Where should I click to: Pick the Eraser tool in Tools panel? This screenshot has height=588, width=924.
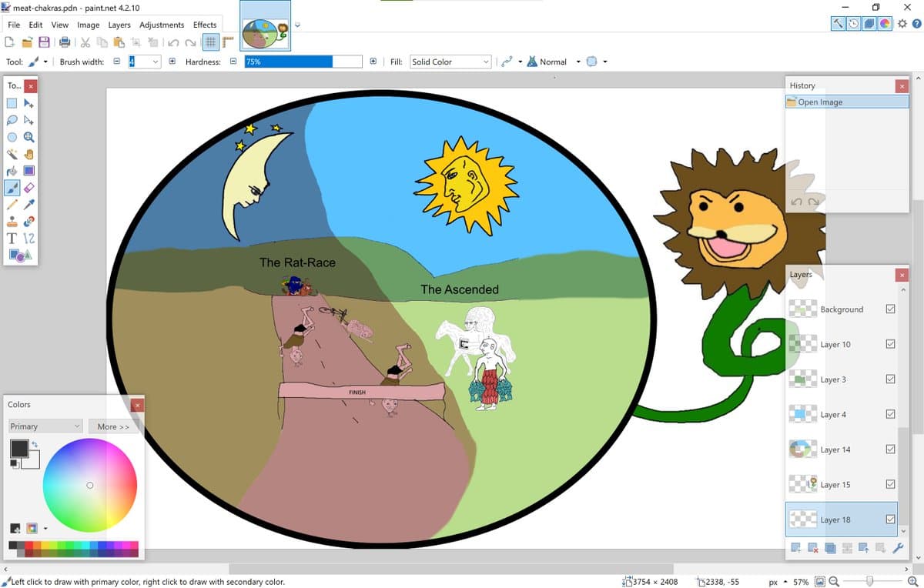point(29,188)
